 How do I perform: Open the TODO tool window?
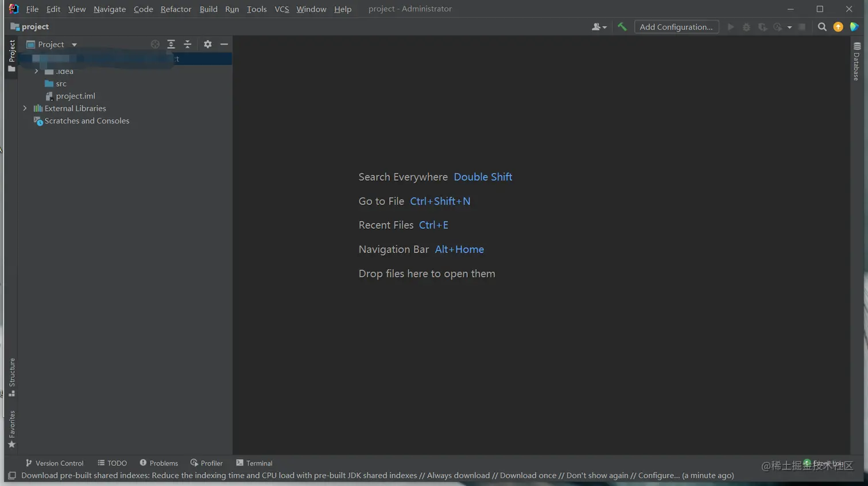(113, 463)
